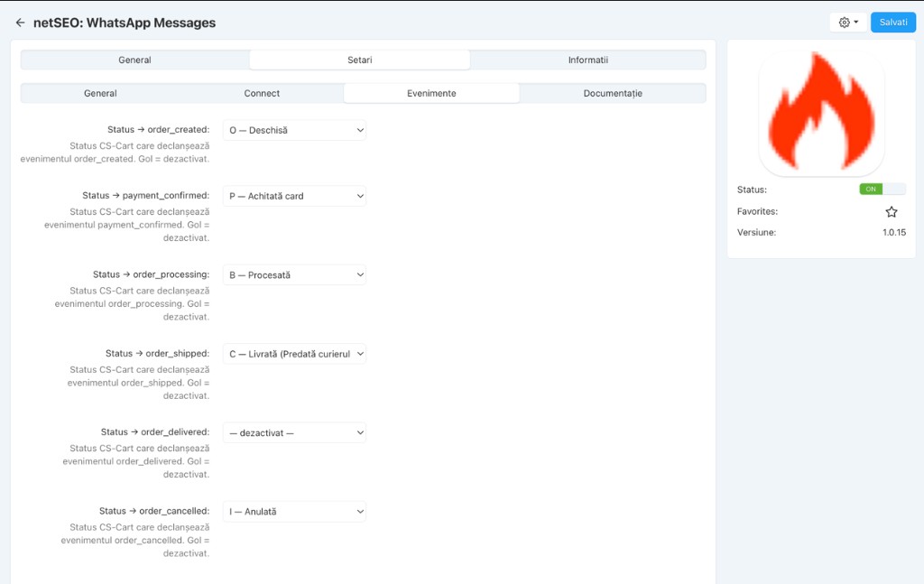
Task: Toggle the add-on Status ON switch
Action: (882, 190)
